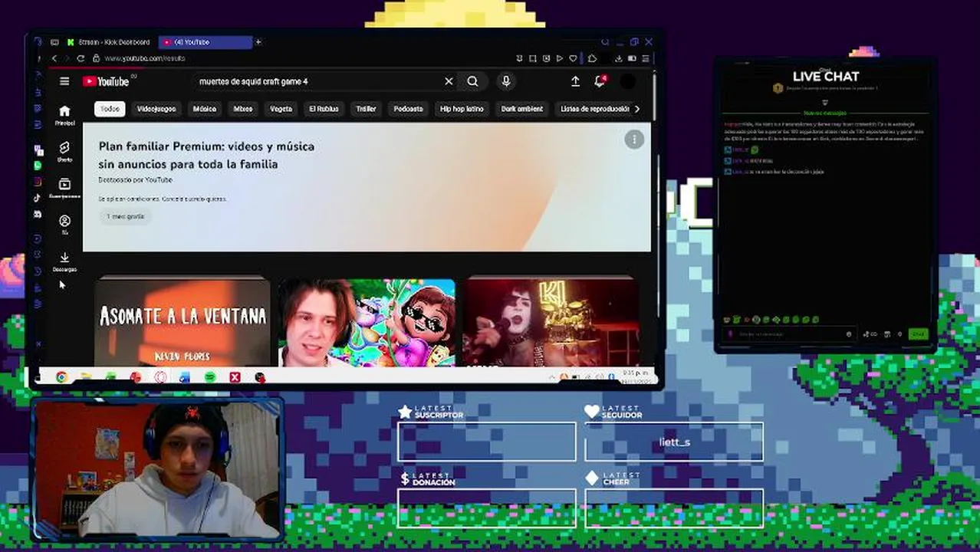Click the chat message input field
The width and height of the screenshot is (980, 552).
[x=788, y=334]
